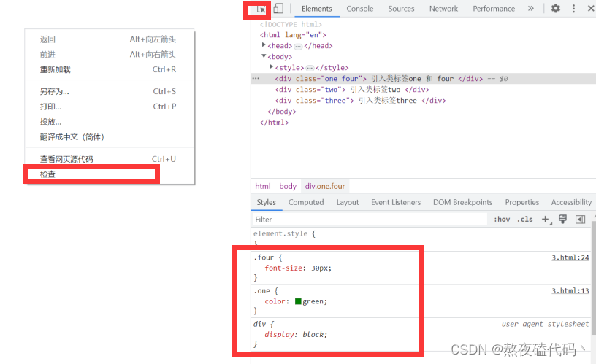The height and width of the screenshot is (364, 596).
Task: Click the .four selector
Action: (264, 257)
